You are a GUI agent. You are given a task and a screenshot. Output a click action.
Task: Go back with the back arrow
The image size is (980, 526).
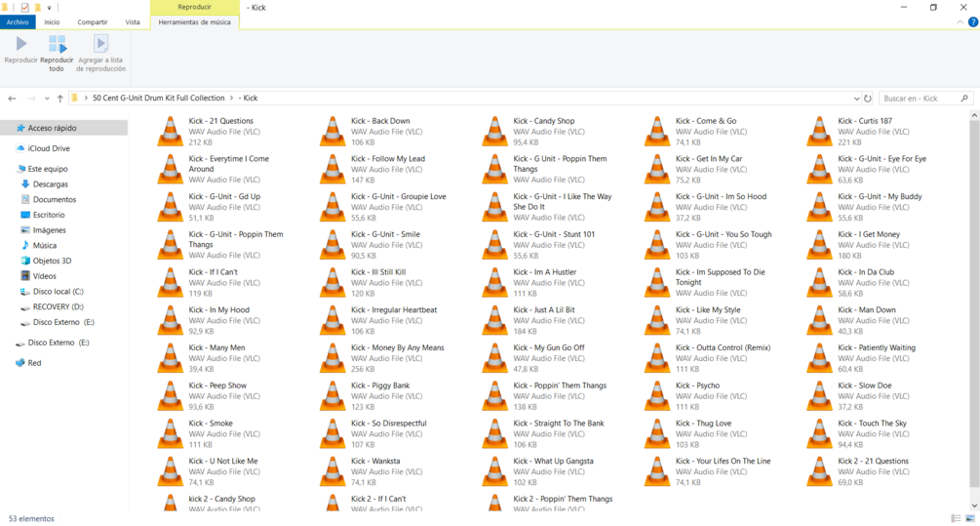tap(12, 99)
